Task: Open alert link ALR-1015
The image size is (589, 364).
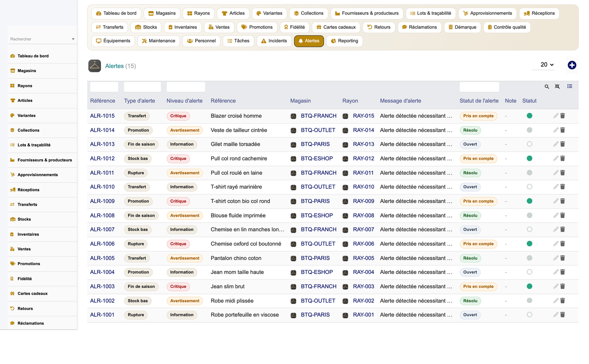Action: (x=102, y=116)
